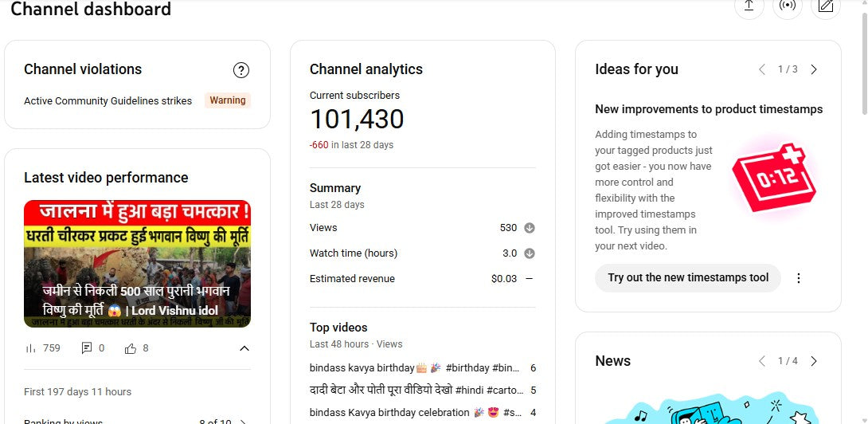The width and height of the screenshot is (868, 424).
Task: Click the Go live broadcast icon
Action: (x=787, y=6)
